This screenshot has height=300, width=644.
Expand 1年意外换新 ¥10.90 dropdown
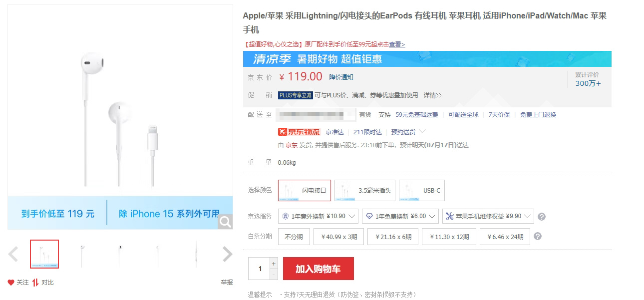(x=318, y=216)
